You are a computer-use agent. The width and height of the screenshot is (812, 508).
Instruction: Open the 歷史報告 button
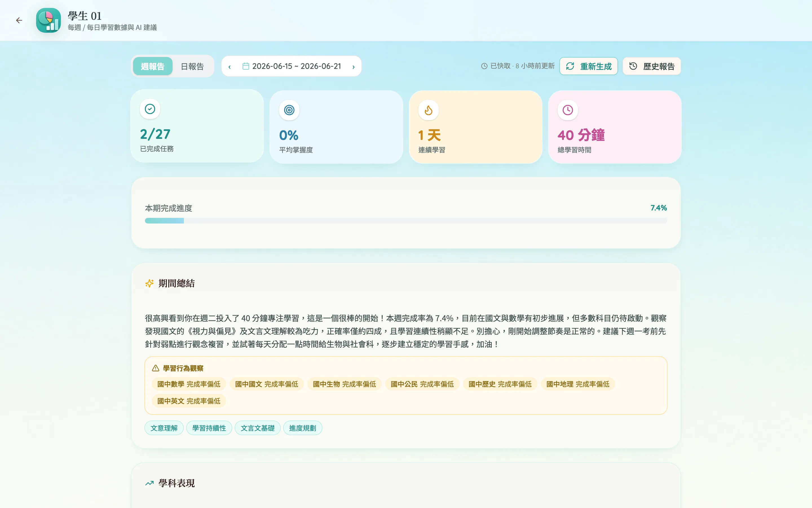652,66
